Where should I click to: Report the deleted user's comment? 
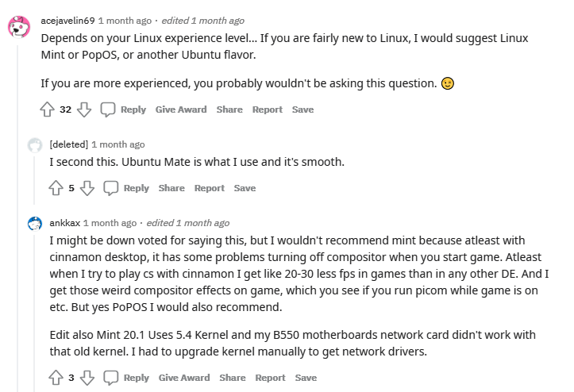210,188
